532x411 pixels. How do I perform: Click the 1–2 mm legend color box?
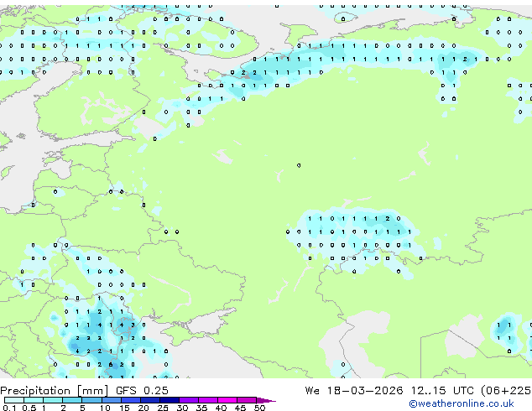click(x=53, y=400)
